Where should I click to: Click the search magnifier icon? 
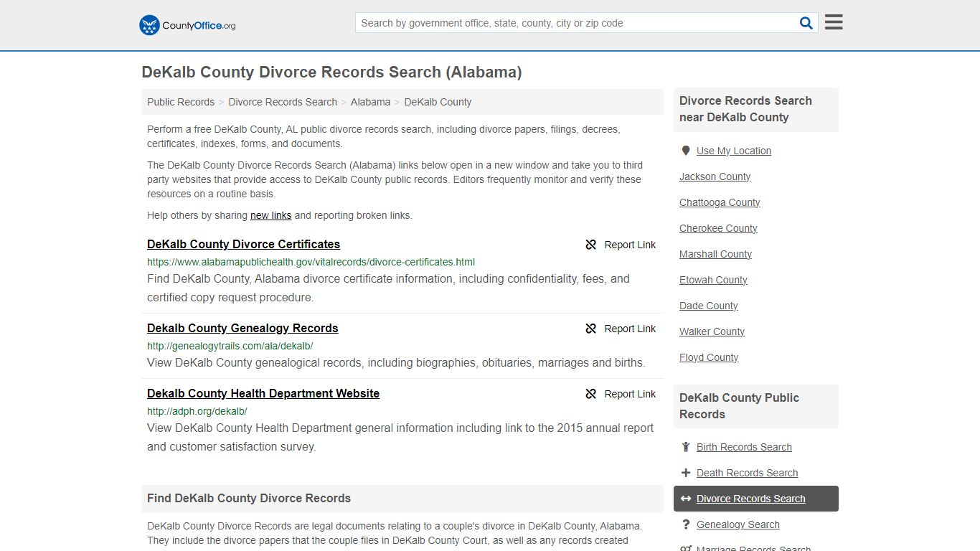coord(806,23)
